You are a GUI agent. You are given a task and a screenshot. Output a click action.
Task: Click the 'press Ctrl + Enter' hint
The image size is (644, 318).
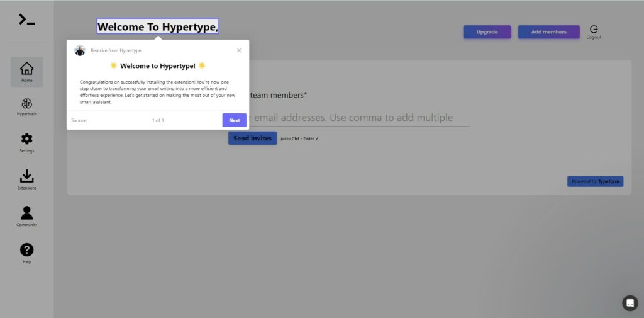(x=299, y=139)
